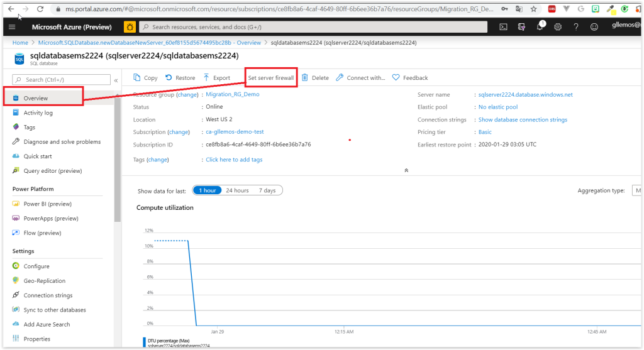The width and height of the screenshot is (644, 350).
Task: Collapse the sidebar with double chevron
Action: point(116,80)
